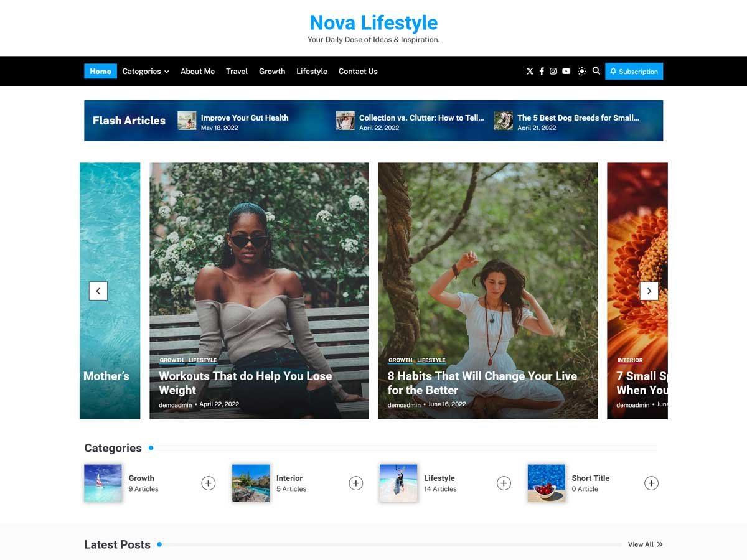747x560 pixels.
Task: Click the YouTube icon in navbar
Action: [566, 72]
